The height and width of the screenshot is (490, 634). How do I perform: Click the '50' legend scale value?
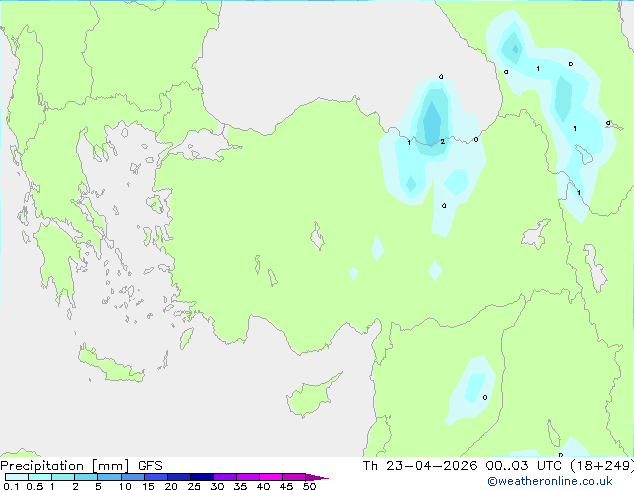tap(309, 486)
